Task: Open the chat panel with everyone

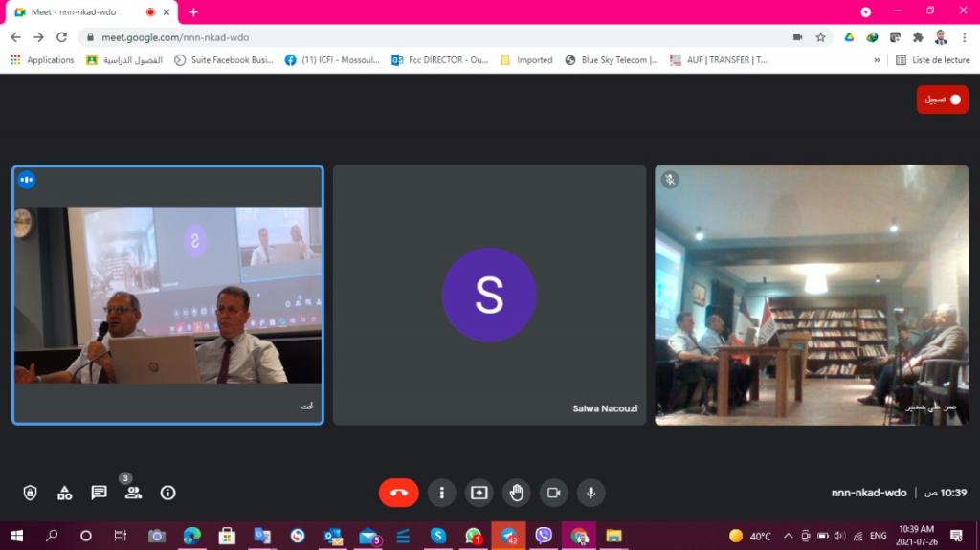Action: (x=99, y=493)
